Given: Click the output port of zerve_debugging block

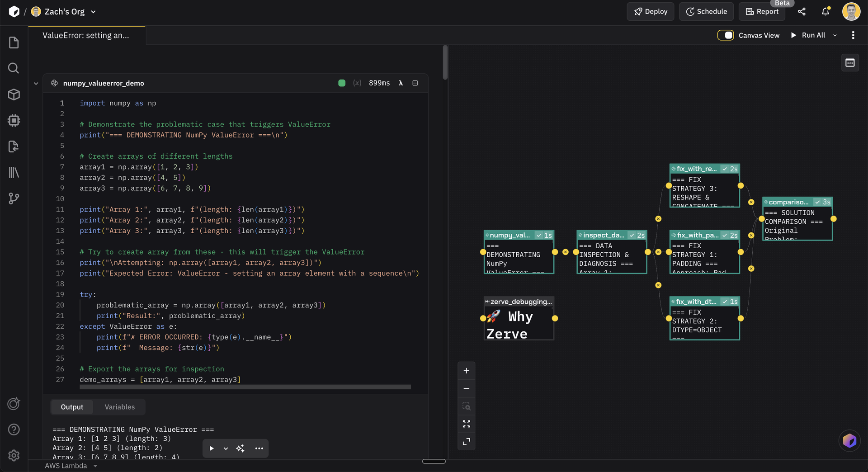Looking at the screenshot, I should click(555, 318).
